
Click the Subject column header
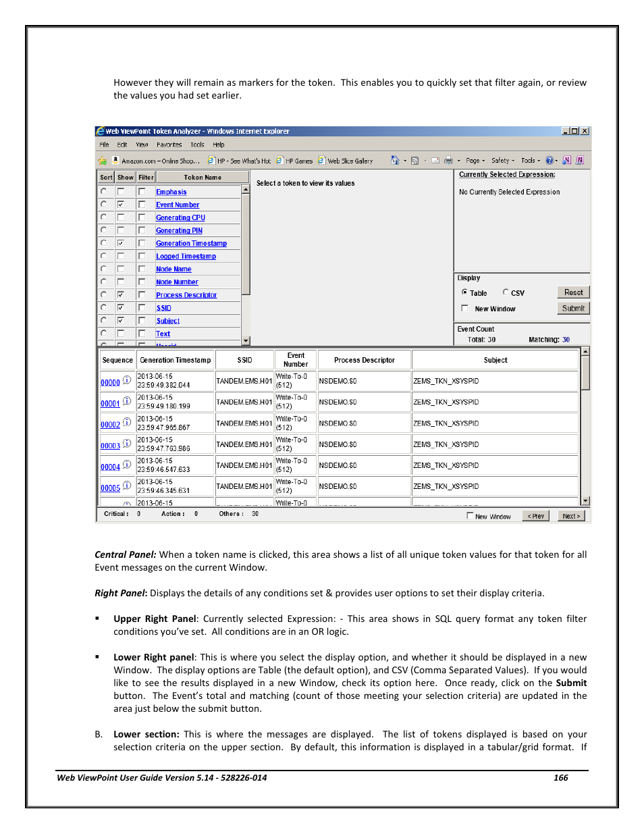495,360
